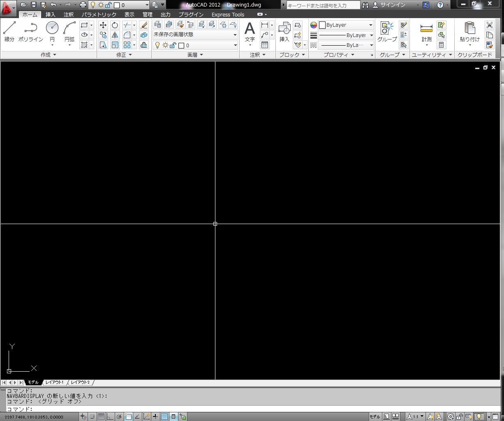Switch to the レイアウト1 layout tab
The width and height of the screenshot is (504, 421).
coord(55,382)
